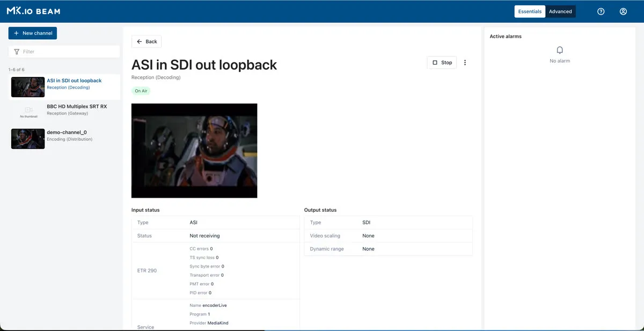Click the 'Reception (Decoding)' subtitle under the title
644x331 pixels.
pos(156,77)
